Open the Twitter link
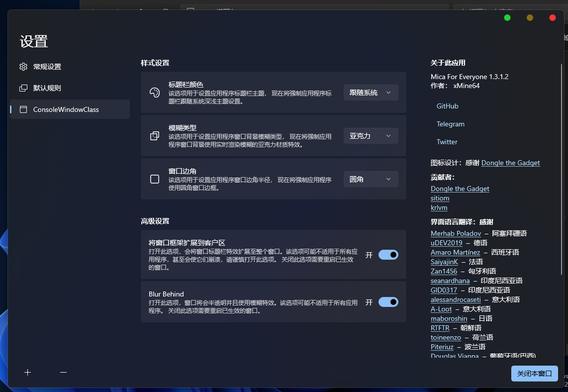568x392 pixels. (447, 142)
